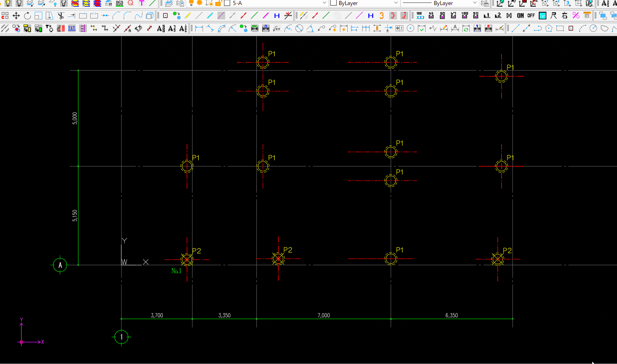Toggle layer 5-A on/off lightbulb
Image resolution: width=617 pixels, height=364 pixels.
(191, 3)
